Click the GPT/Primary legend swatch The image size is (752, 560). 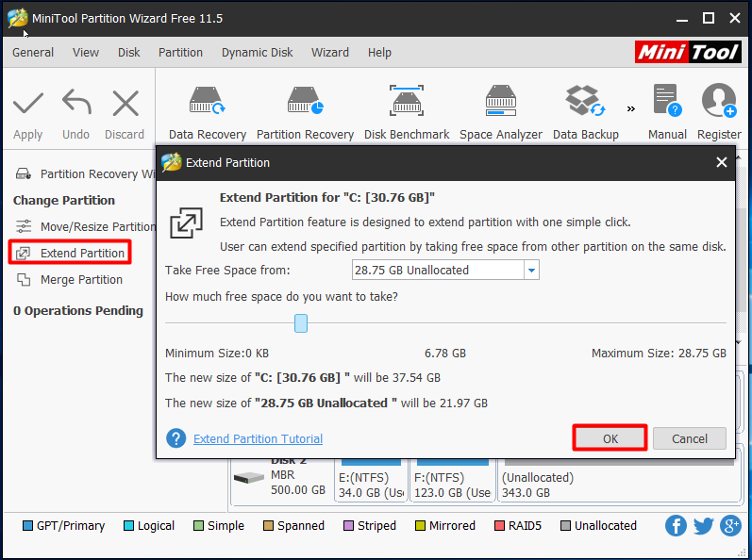tap(27, 525)
